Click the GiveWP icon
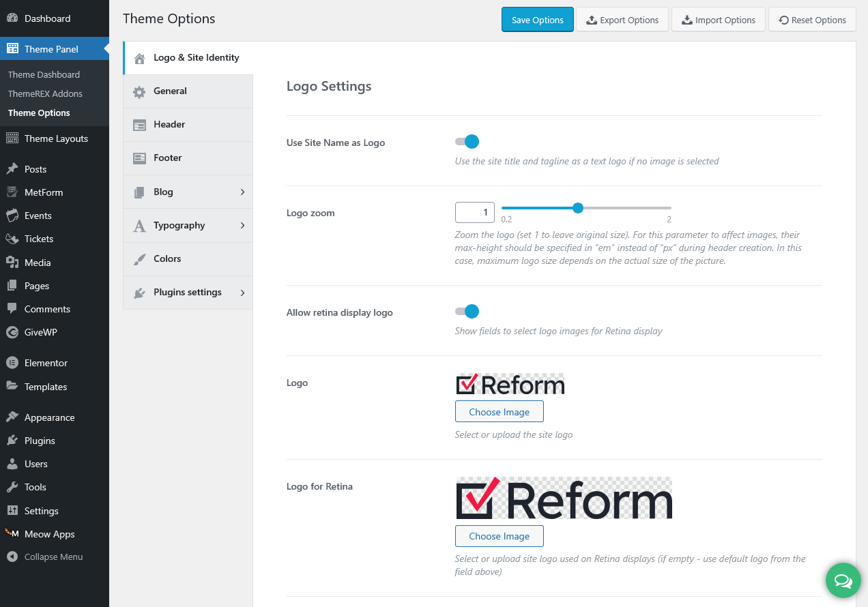The width and height of the screenshot is (868, 607). 12,332
